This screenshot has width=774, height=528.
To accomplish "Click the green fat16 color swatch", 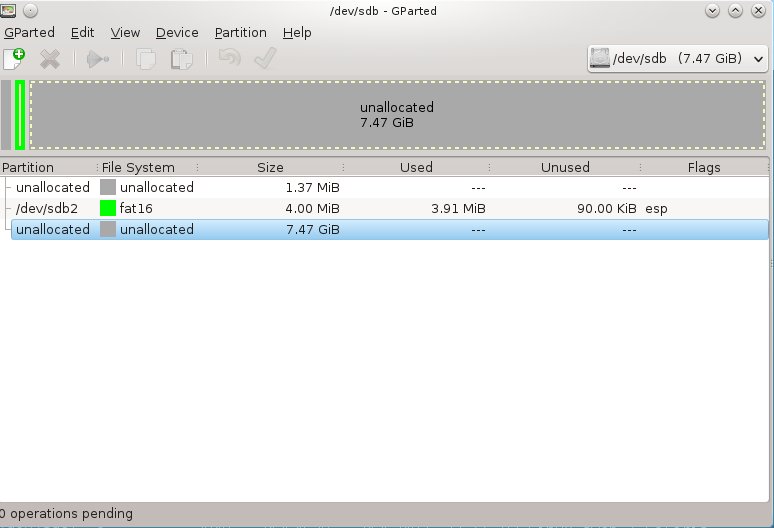I will 108,208.
